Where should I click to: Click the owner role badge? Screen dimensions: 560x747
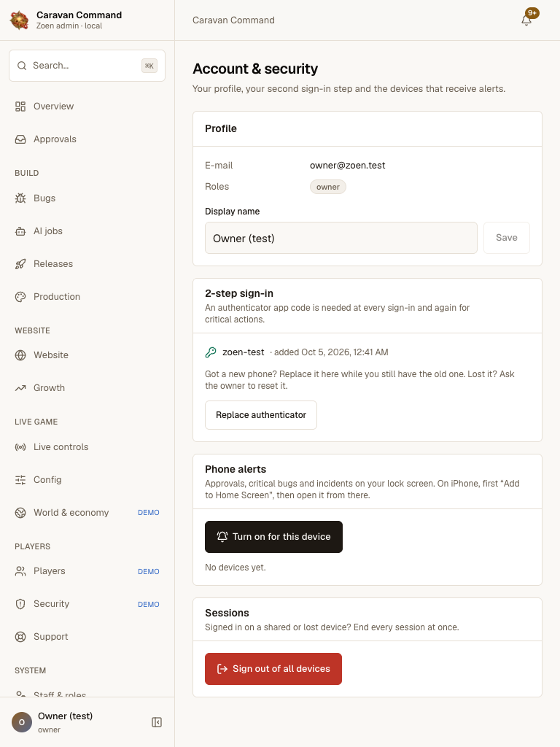[x=328, y=187]
